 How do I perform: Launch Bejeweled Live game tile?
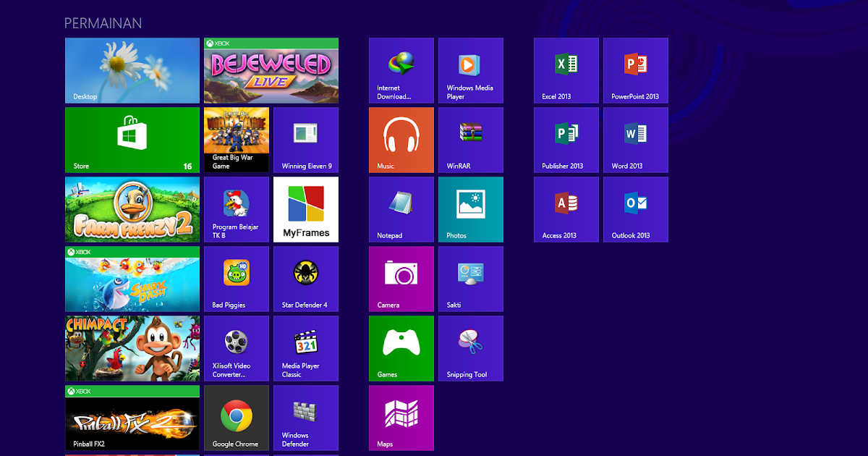tap(271, 70)
